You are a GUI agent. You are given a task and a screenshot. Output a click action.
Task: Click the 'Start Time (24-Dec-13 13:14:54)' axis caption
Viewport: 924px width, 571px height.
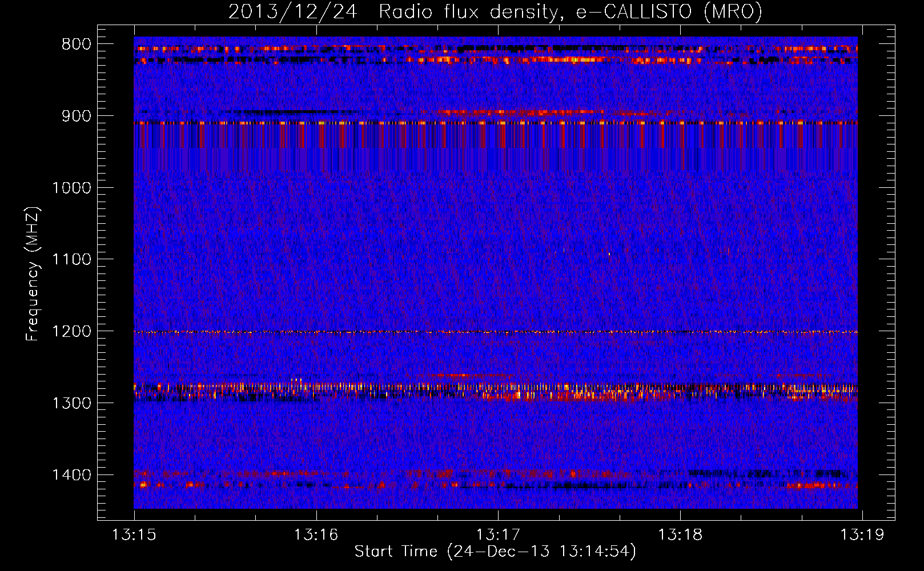(495, 552)
